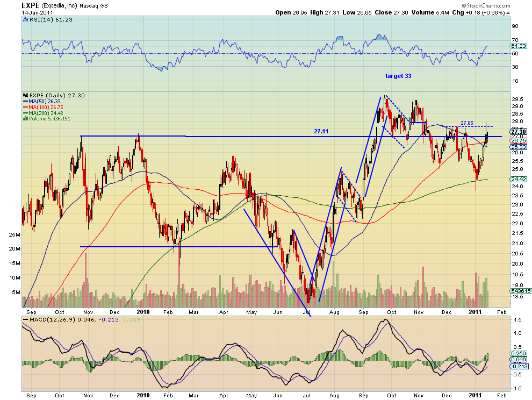Click the volume value tag near 19.0 on right axis
Image resolution: width=532 pixels, height=400 pixels.
(521, 291)
